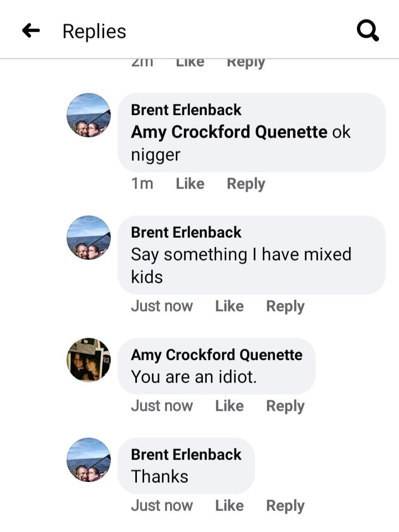Open search with the magnifying glass icon

(x=367, y=31)
